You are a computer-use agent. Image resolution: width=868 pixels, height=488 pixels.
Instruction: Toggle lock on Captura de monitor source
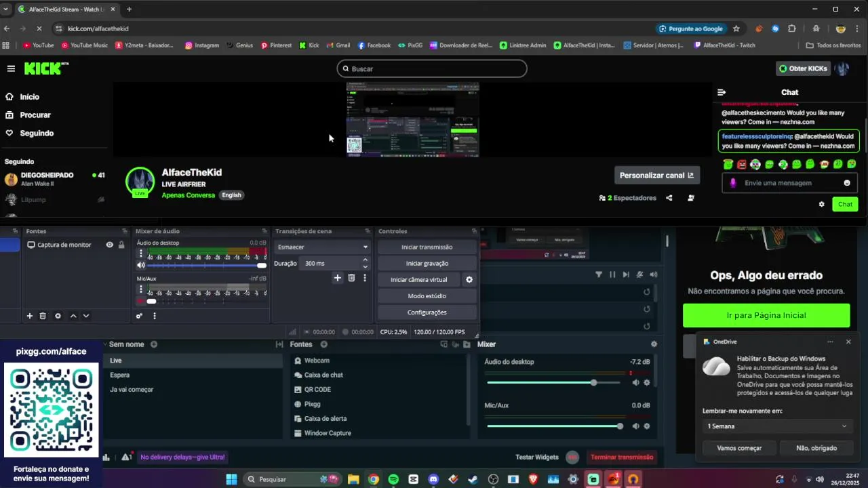pyautogui.click(x=121, y=245)
